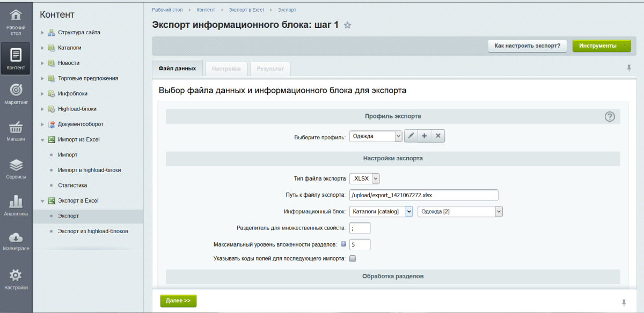
Task: Open the Магазин section icon
Action: pos(16,129)
